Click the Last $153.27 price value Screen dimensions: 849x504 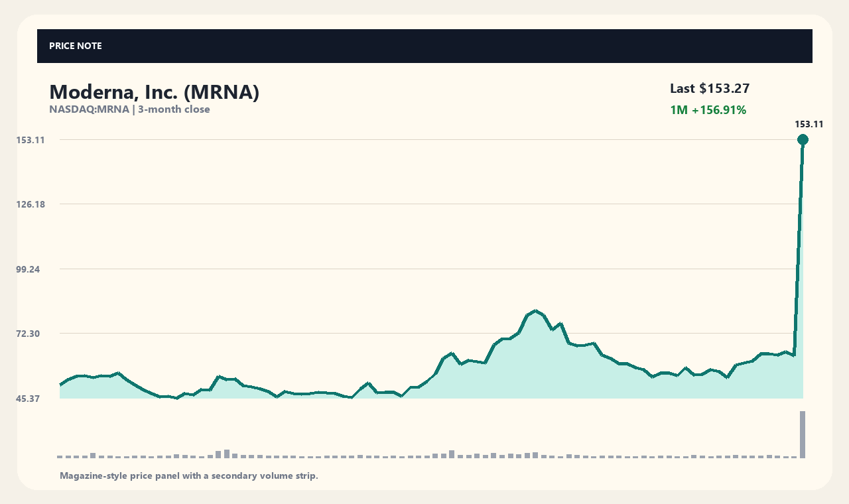coord(710,88)
